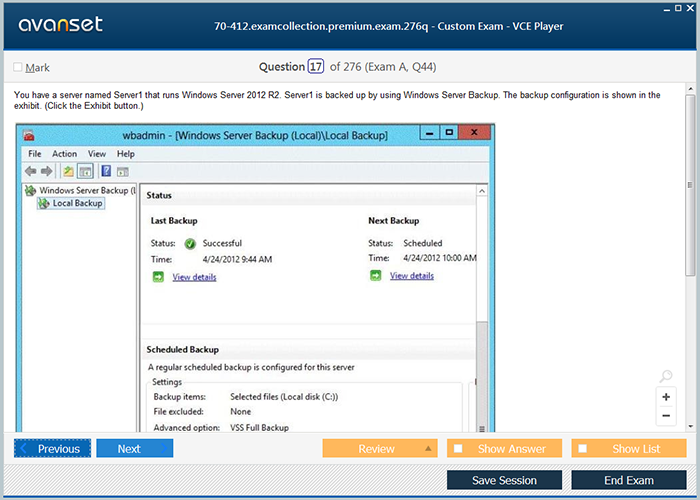Zoom in with the plus button
Viewport: 700px width, 500px height.
pyautogui.click(x=666, y=397)
